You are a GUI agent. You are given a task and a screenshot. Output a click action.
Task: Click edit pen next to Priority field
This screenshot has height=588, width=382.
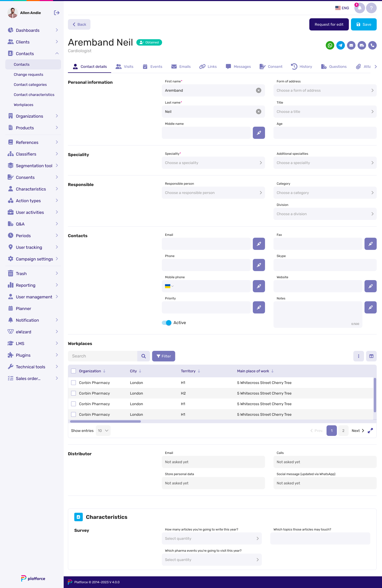point(259,307)
